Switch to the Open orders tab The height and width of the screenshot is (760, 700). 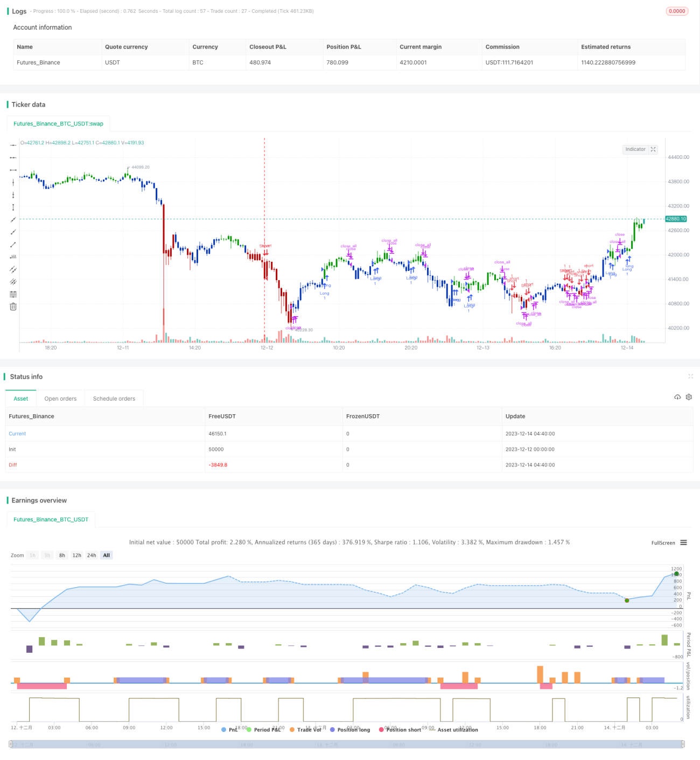tap(60, 399)
